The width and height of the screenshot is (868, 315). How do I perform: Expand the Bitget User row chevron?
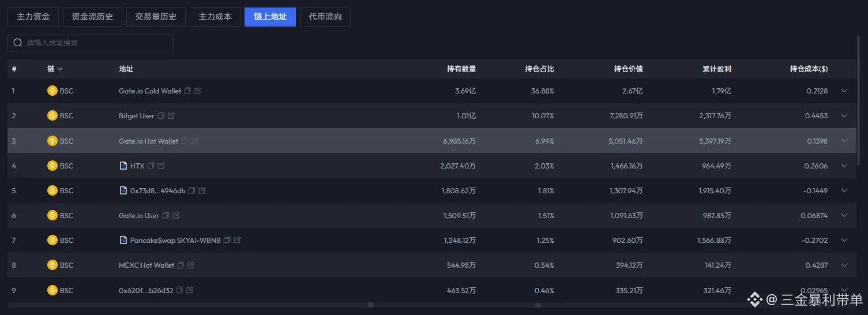point(844,116)
